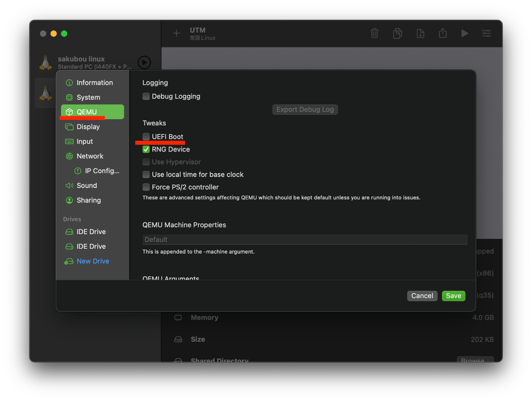532x401 pixels.
Task: Click the Display monitor icon
Action: pos(69,127)
